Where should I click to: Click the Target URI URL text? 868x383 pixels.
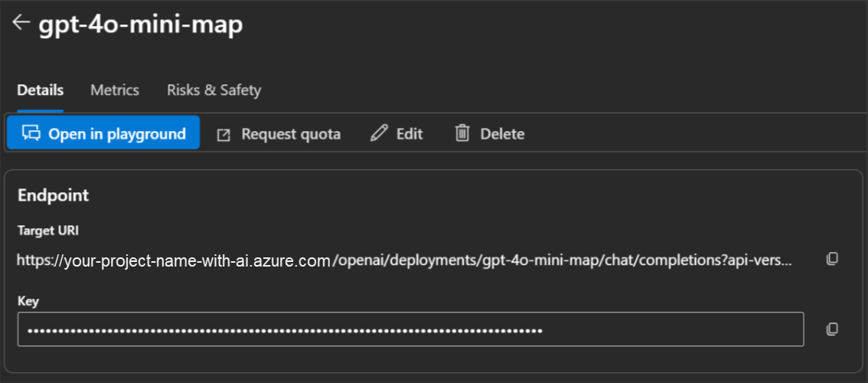[x=403, y=260]
